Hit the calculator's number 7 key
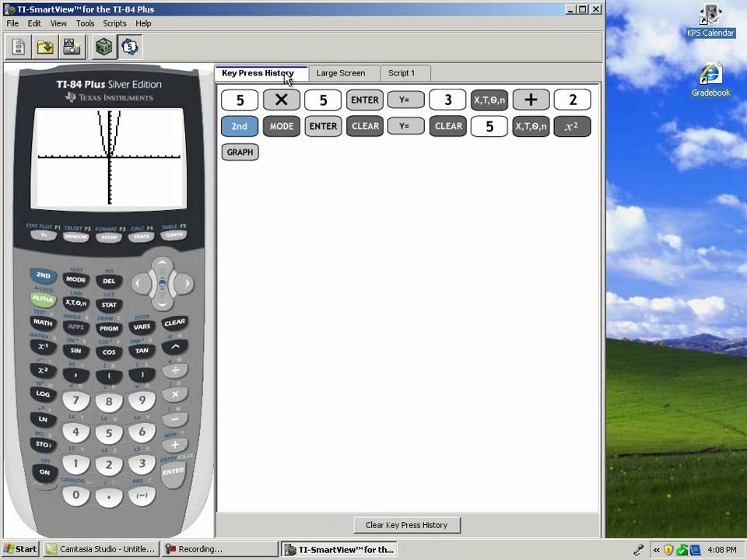Image resolution: width=747 pixels, height=560 pixels. [x=75, y=401]
